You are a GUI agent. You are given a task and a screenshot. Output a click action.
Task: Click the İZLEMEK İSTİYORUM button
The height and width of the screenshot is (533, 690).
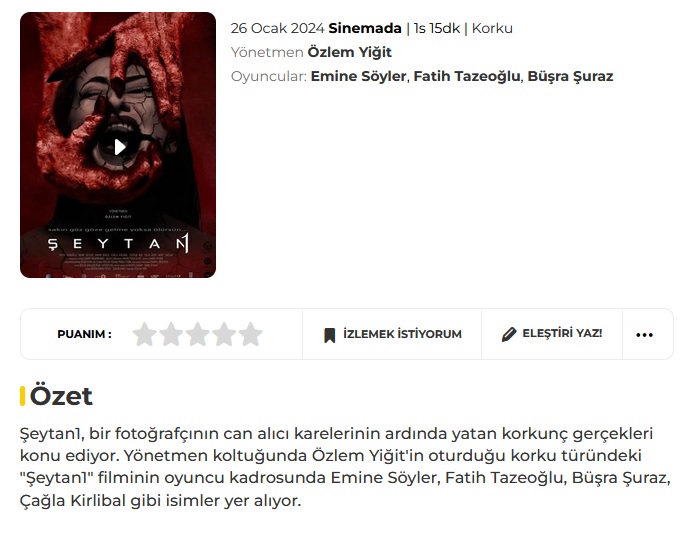392,334
